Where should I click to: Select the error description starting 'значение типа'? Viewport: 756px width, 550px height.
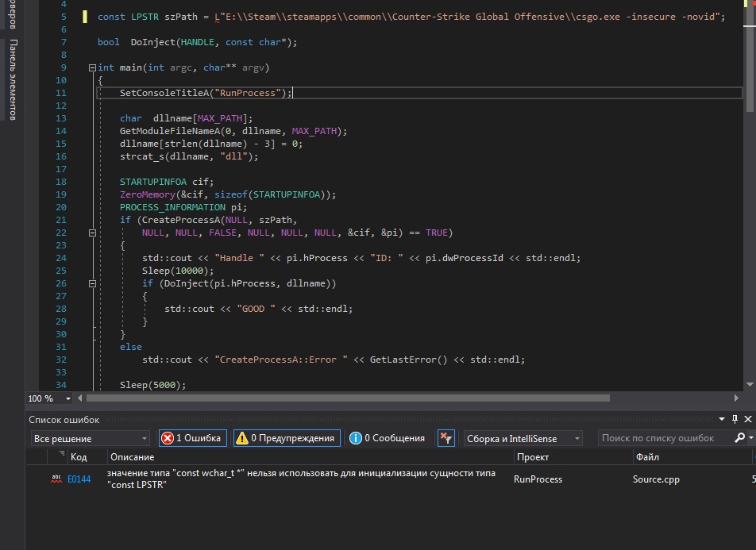[x=301, y=479]
